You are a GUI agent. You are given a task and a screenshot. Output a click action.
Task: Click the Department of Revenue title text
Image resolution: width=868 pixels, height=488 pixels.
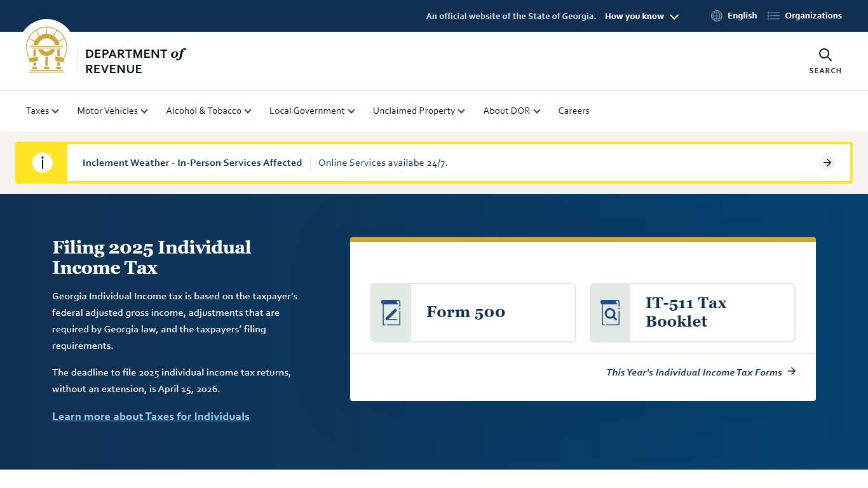pyautogui.click(x=135, y=61)
